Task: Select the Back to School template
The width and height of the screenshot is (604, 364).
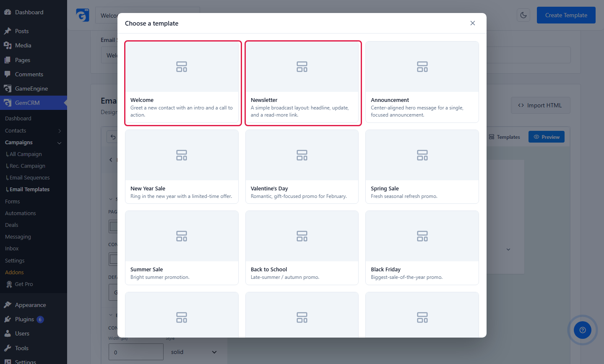Action: pos(302,248)
